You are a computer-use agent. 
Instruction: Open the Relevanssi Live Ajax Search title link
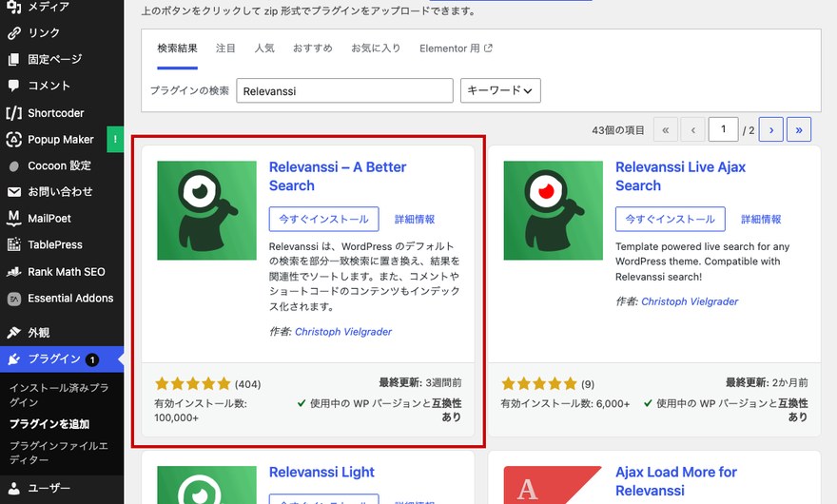coord(681,176)
